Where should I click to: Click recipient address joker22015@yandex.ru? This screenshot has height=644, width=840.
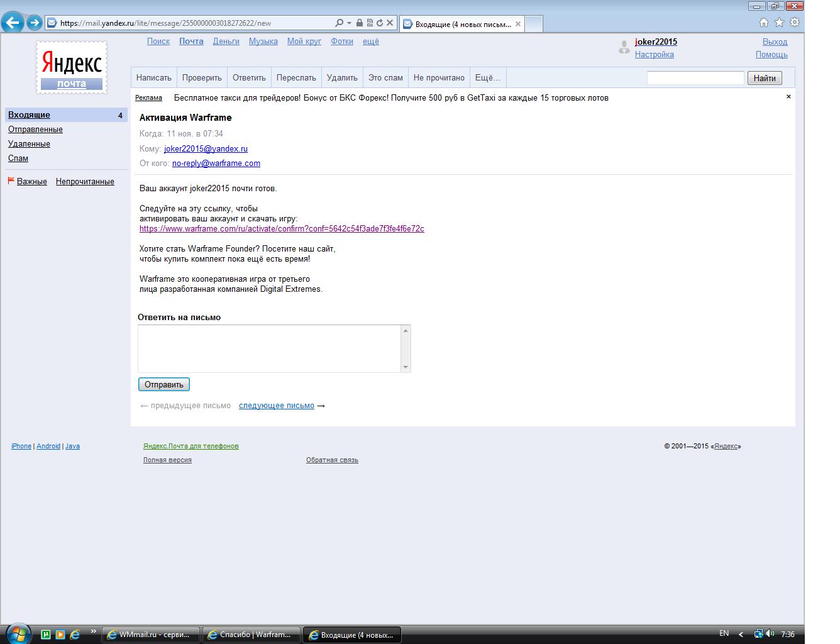[x=206, y=149]
